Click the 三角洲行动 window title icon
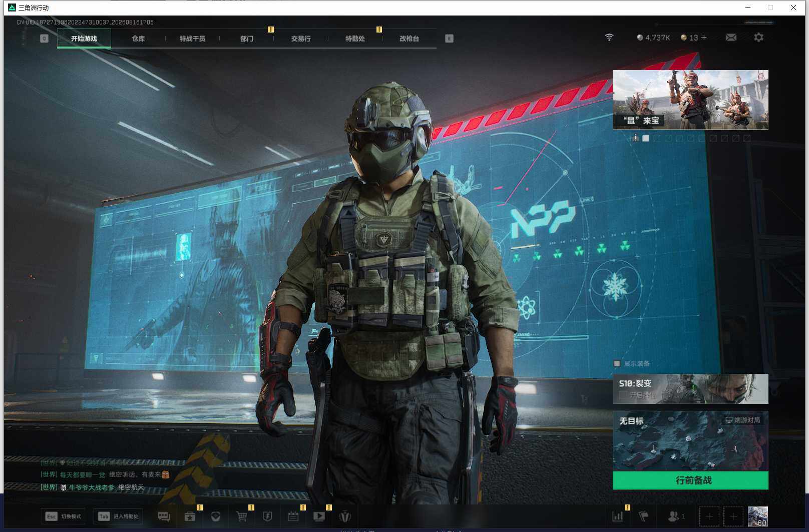 [12, 8]
